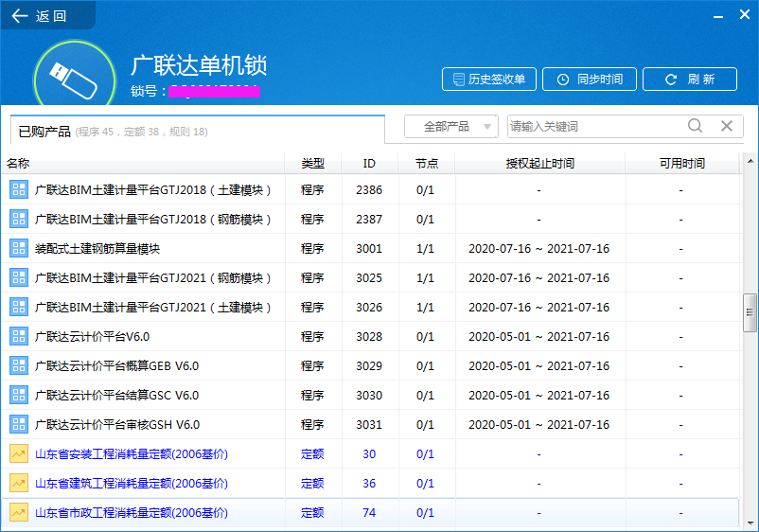Select 广联达云计价平台审核GSH V6.0
This screenshot has width=759, height=532.
point(117,424)
